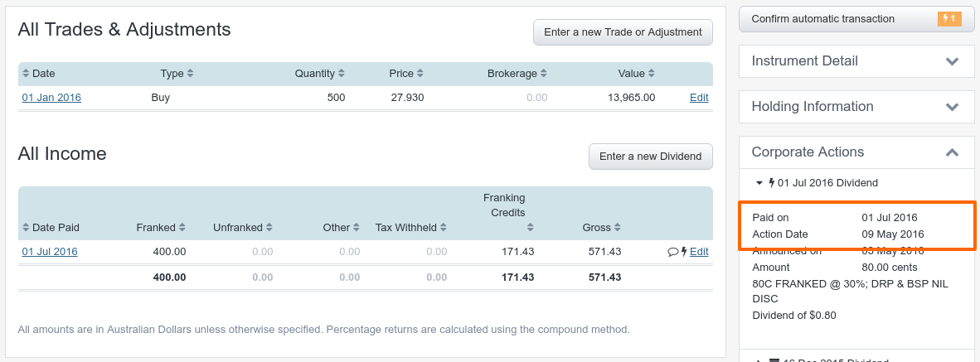The width and height of the screenshot is (980, 362).
Task: Click Confirm automatic transaction button
Action: tap(856, 19)
